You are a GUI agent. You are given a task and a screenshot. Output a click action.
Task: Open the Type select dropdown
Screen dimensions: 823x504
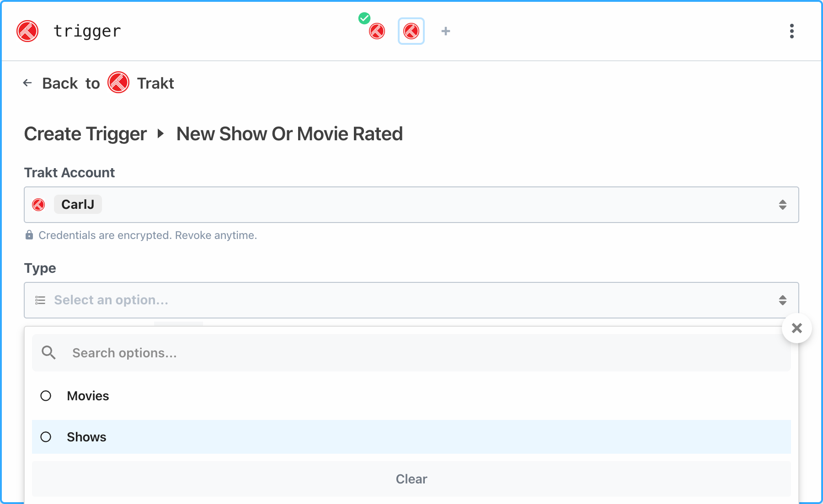[x=411, y=300]
